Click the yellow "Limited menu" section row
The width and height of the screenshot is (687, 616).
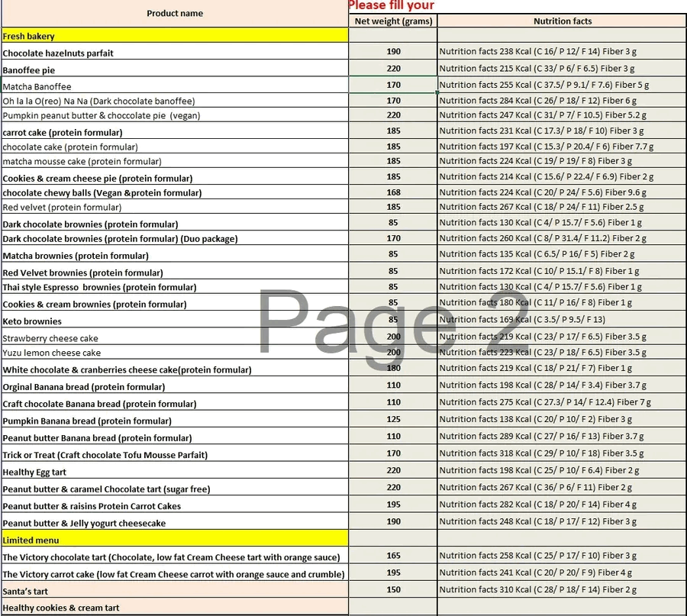coord(175,538)
